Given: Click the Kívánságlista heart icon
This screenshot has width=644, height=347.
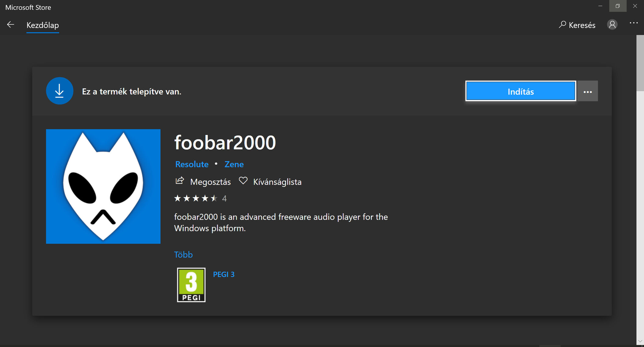Looking at the screenshot, I should [x=243, y=181].
